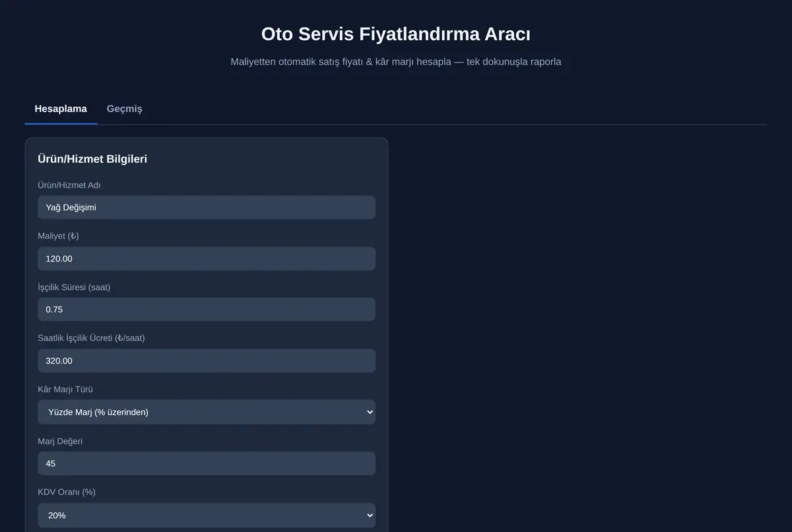Click the Saatlik İşçilik Ücreti (₺/saat) label

point(91,338)
